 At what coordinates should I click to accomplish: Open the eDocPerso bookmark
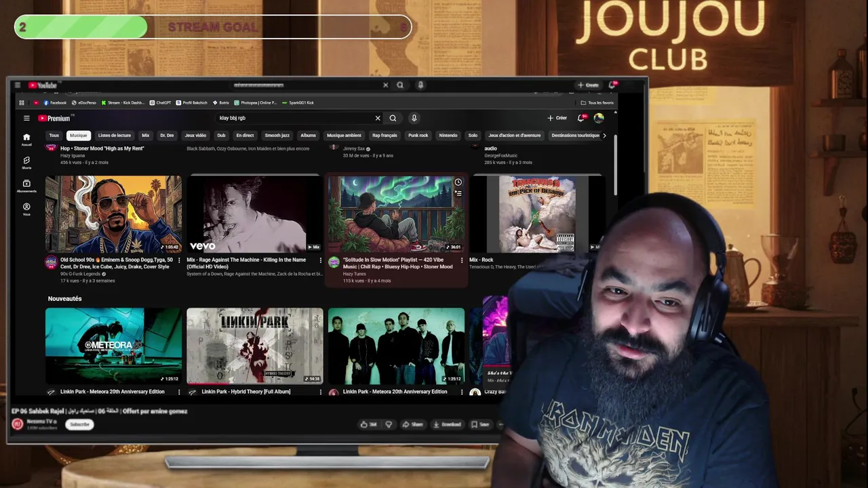coord(84,102)
